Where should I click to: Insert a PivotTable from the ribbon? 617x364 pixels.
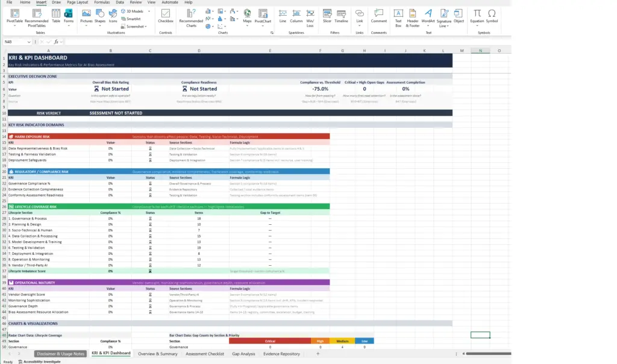[14, 15]
